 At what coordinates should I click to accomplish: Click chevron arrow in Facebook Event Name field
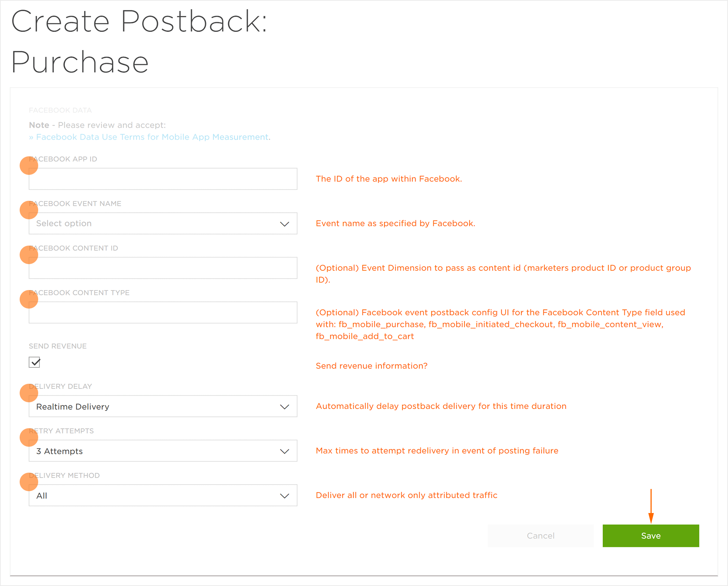284,224
